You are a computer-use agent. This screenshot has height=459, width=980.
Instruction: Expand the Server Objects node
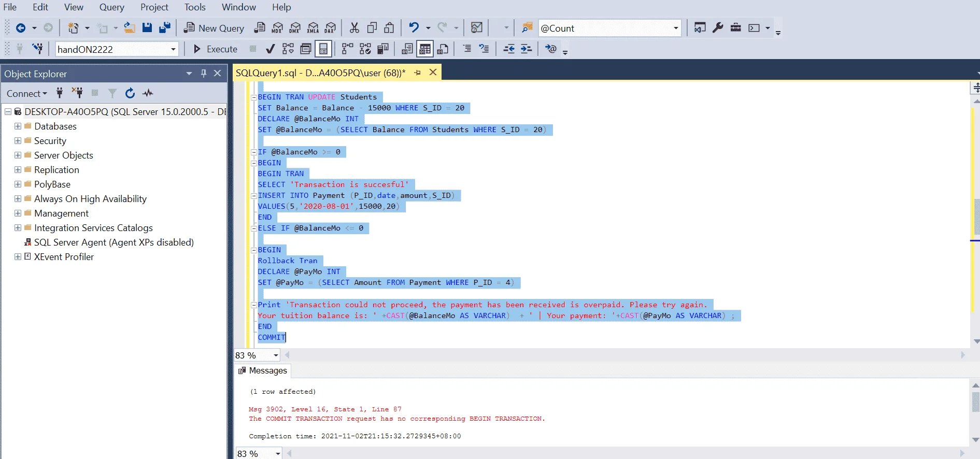(x=18, y=155)
